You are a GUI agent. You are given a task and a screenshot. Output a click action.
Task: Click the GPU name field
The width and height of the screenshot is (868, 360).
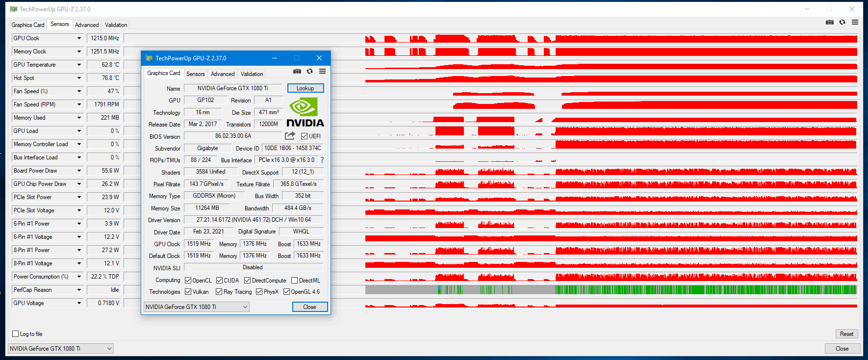(233, 88)
